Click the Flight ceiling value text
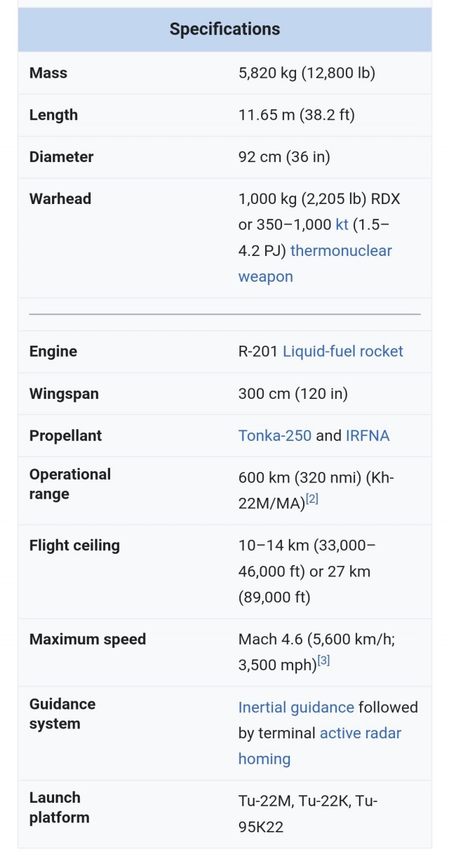This screenshot has height=868, width=449. click(x=307, y=571)
